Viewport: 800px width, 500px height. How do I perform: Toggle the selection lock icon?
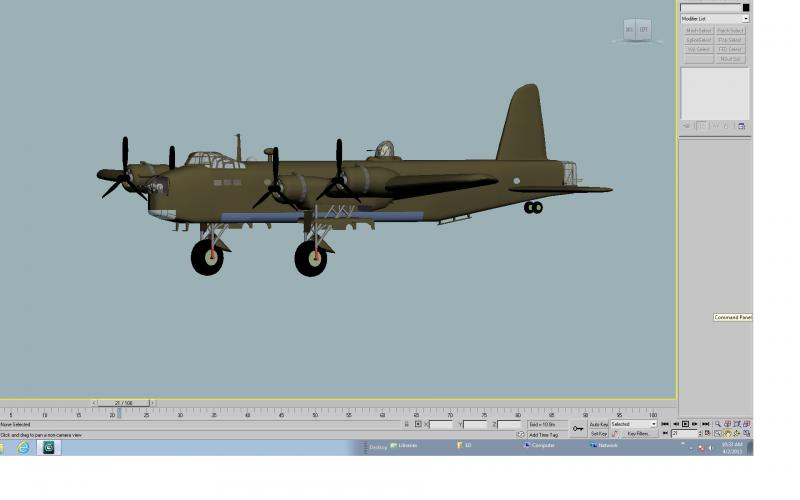click(407, 424)
